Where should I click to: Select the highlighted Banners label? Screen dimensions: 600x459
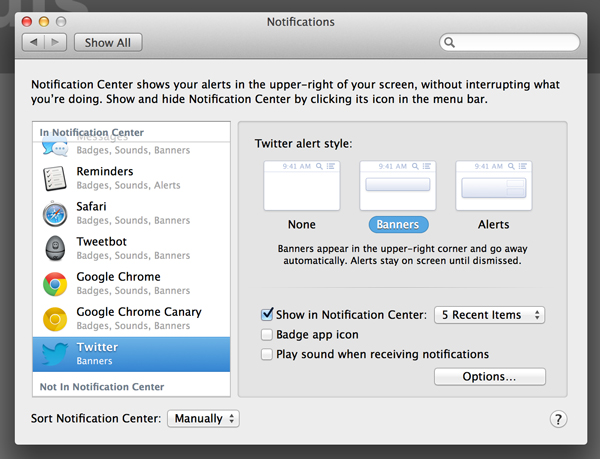click(398, 225)
